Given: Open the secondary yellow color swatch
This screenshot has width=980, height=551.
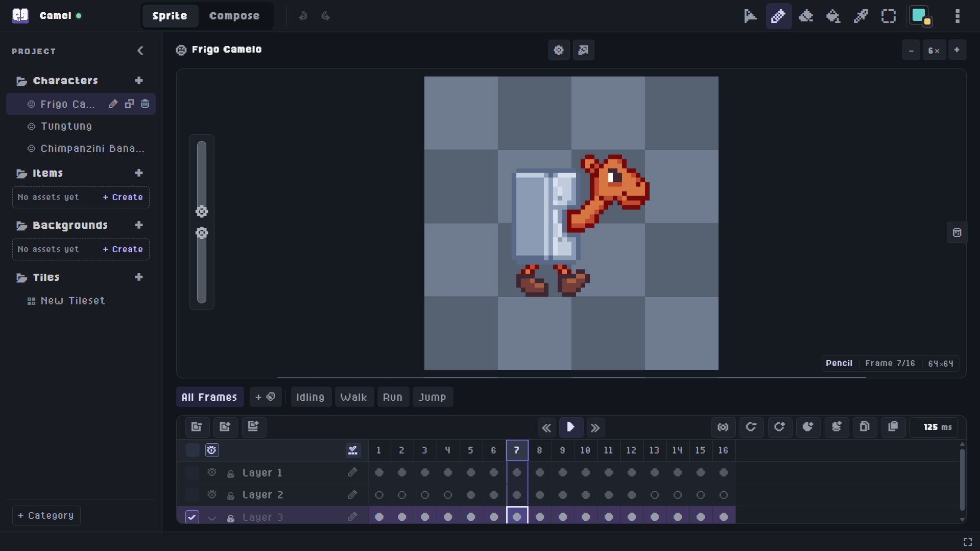Looking at the screenshot, I should click(927, 21).
